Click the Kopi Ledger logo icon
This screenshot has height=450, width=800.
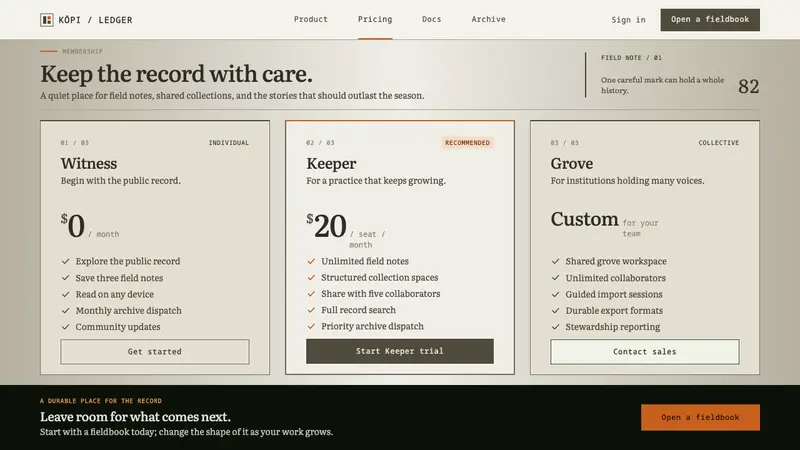pos(47,20)
